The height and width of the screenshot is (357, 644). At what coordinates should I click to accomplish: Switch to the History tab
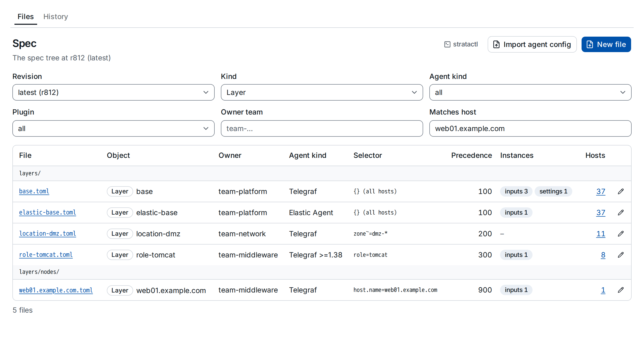point(55,17)
